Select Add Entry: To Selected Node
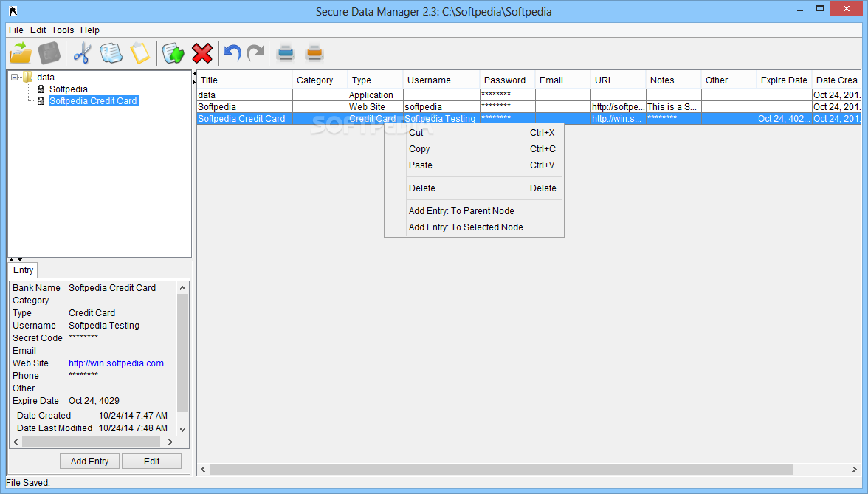 click(x=474, y=227)
